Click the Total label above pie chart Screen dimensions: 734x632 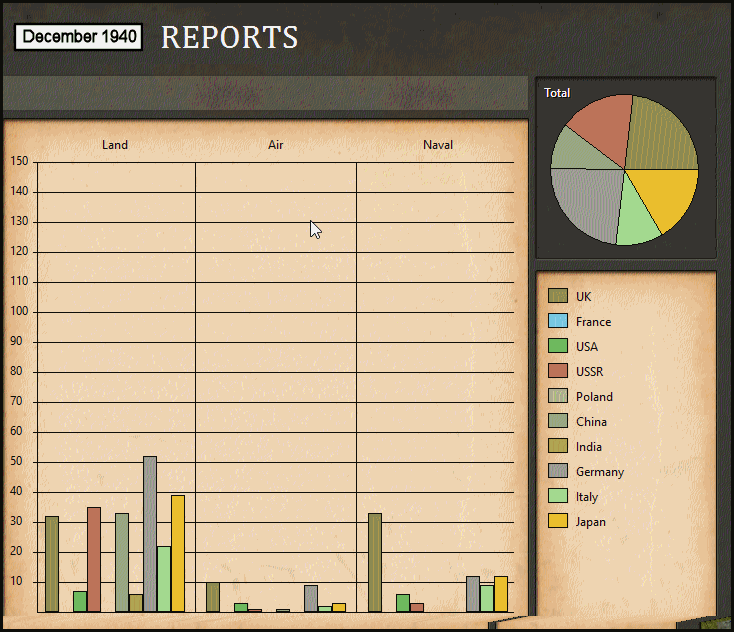[x=557, y=93]
